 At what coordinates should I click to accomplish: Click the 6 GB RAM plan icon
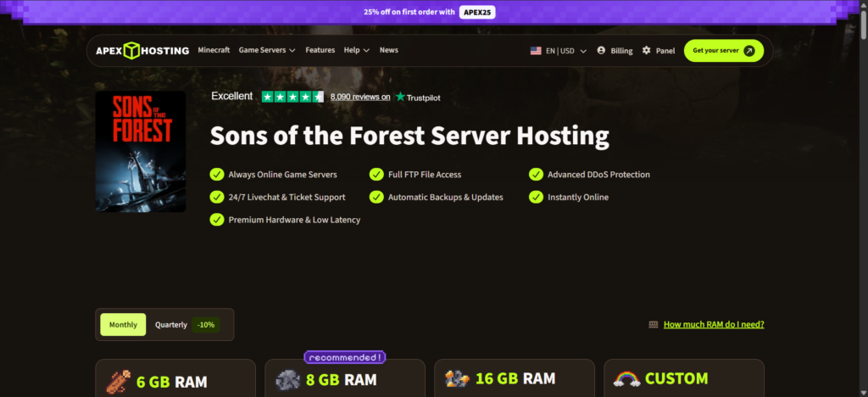click(118, 381)
